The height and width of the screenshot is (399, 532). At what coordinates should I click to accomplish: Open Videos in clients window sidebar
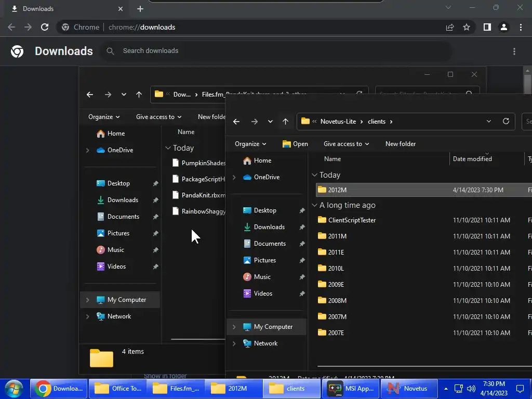tap(258, 294)
